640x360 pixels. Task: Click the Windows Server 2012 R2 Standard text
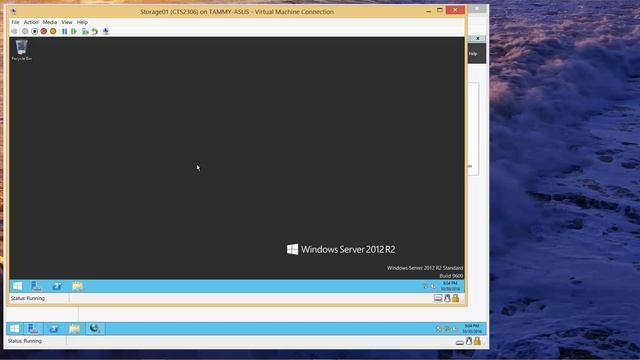pyautogui.click(x=425, y=268)
